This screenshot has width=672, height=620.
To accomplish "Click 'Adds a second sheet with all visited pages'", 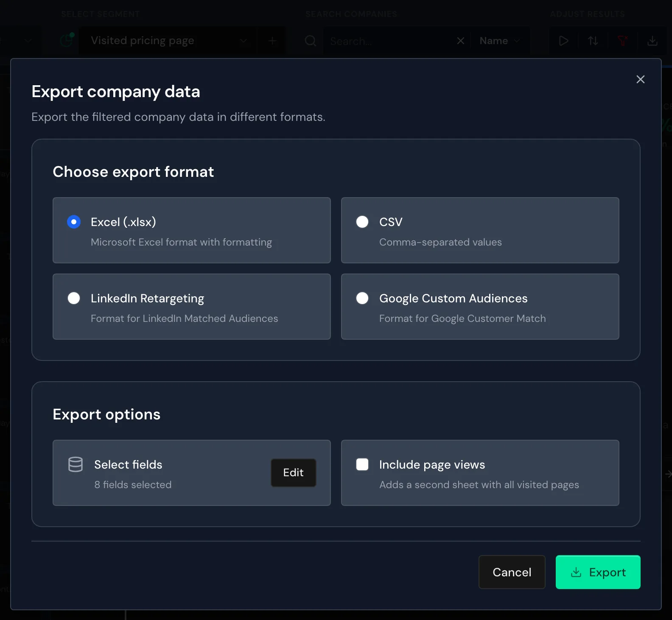I will 479,485.
